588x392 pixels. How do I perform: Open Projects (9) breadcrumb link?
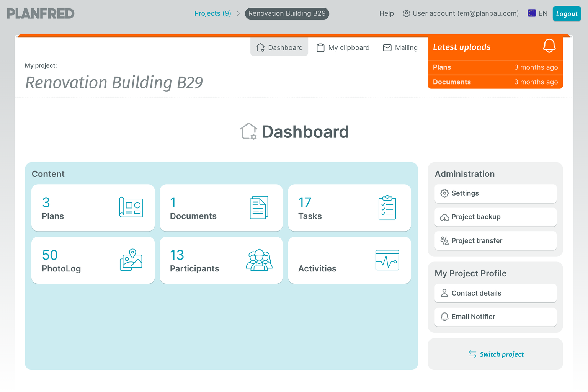[x=213, y=13]
